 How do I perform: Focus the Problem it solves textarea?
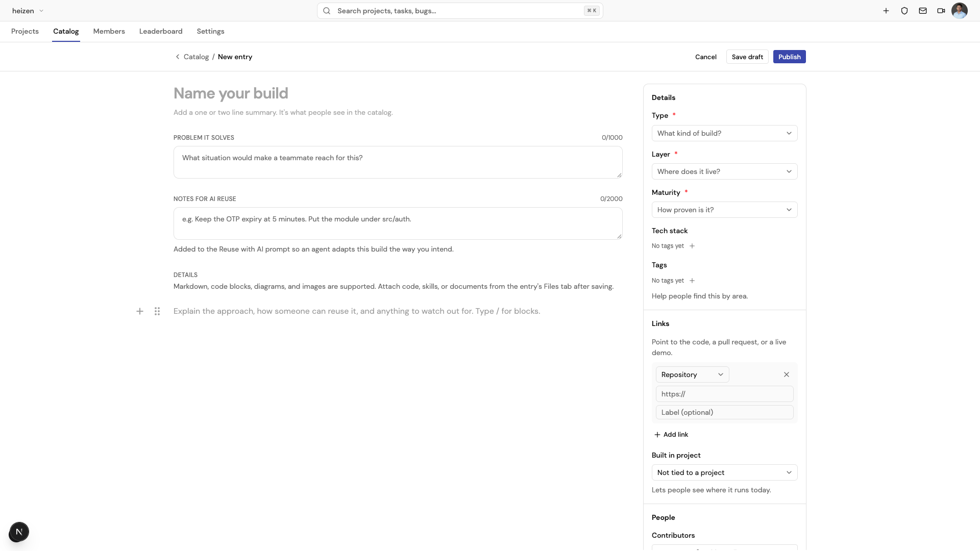point(398,162)
